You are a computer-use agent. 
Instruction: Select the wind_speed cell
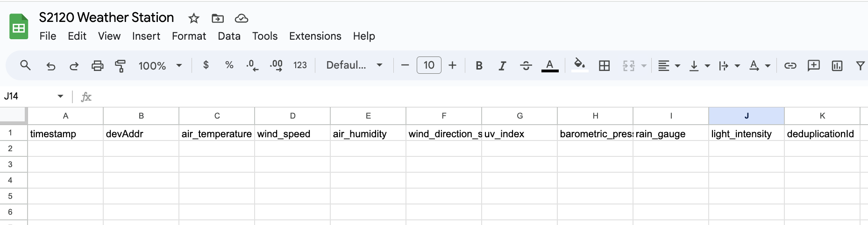292,133
